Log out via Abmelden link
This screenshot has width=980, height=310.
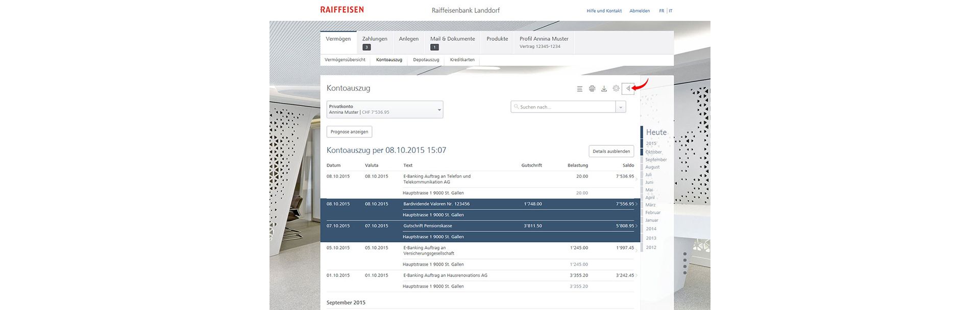click(640, 11)
